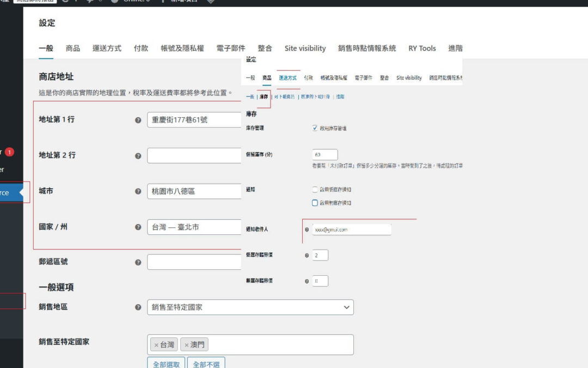Click the 一般選項 heading text
This screenshot has width=588, height=368.
56,287
